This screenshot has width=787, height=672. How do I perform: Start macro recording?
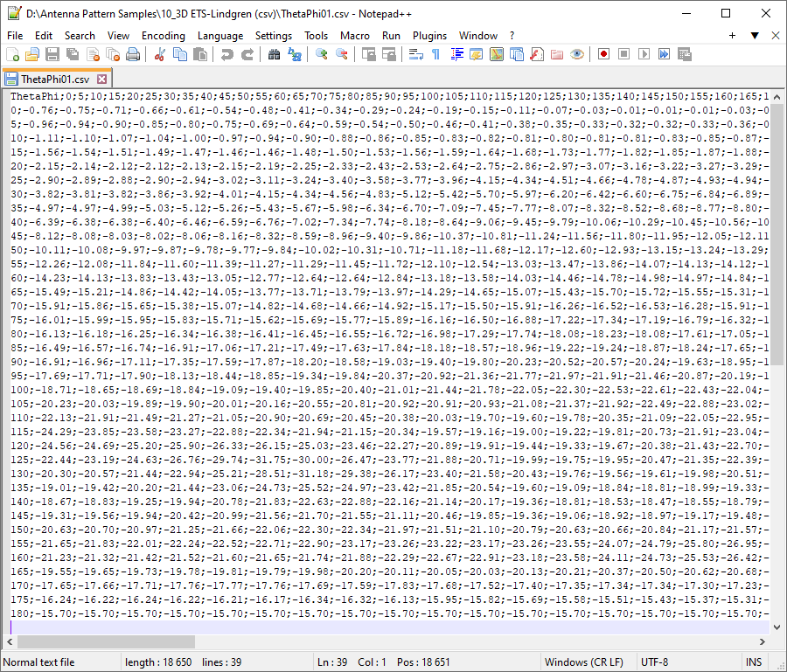click(602, 54)
